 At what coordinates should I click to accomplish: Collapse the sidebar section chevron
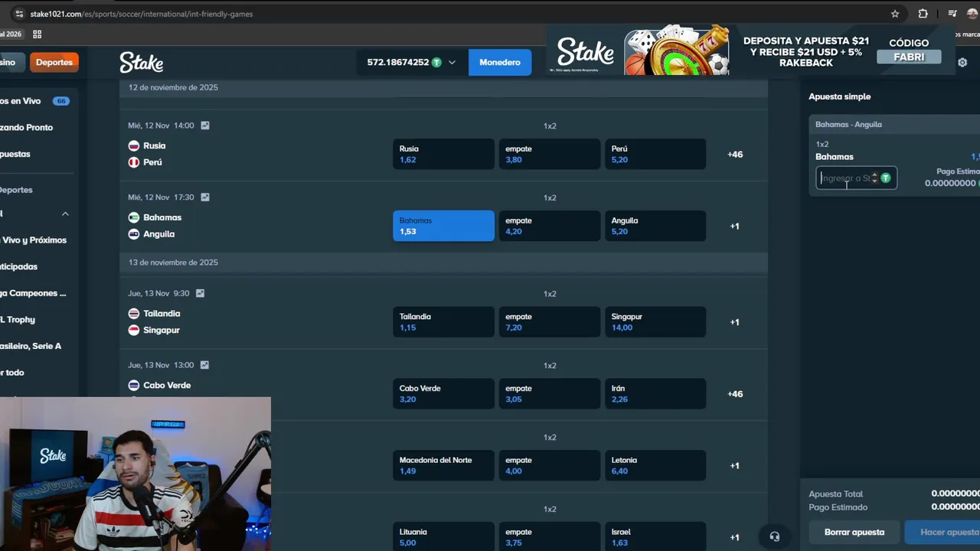pyautogui.click(x=65, y=214)
